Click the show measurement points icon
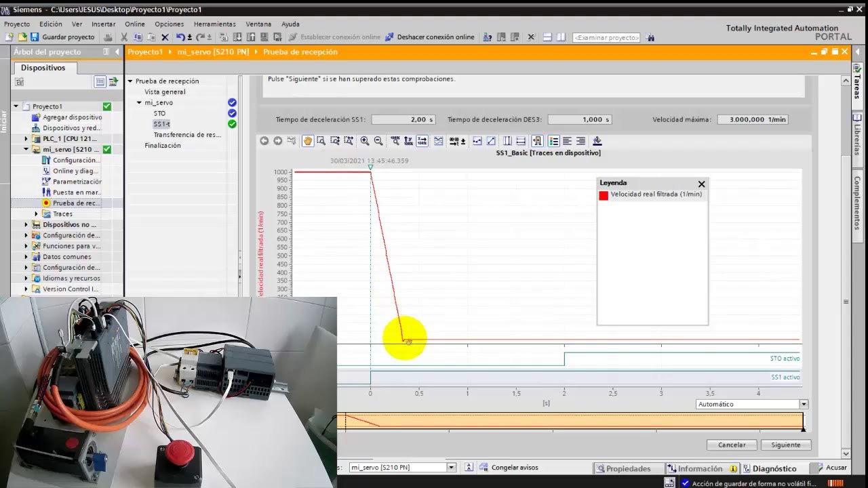 click(477, 141)
